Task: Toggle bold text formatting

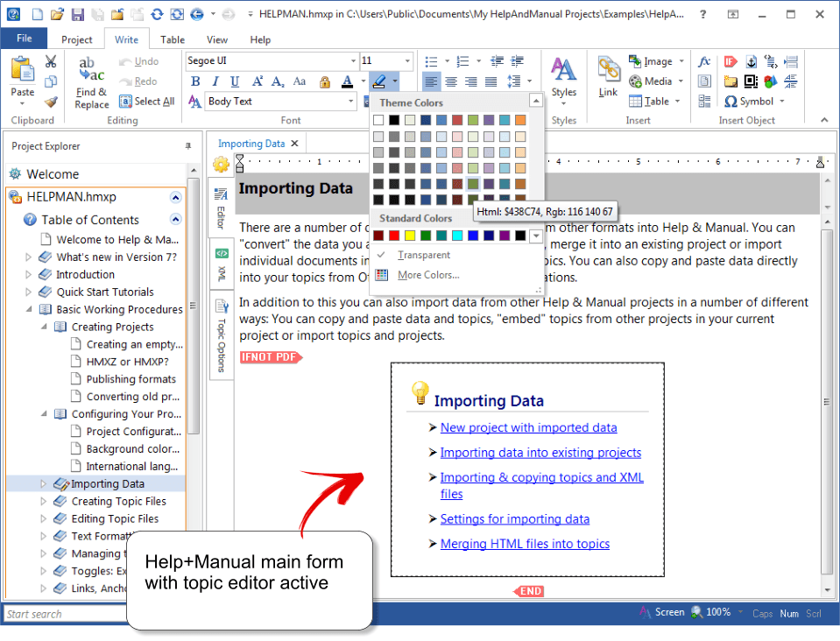Action: click(195, 81)
